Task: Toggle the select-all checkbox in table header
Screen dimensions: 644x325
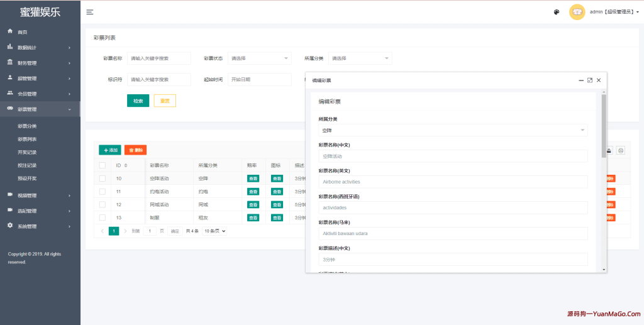Action: click(103, 165)
